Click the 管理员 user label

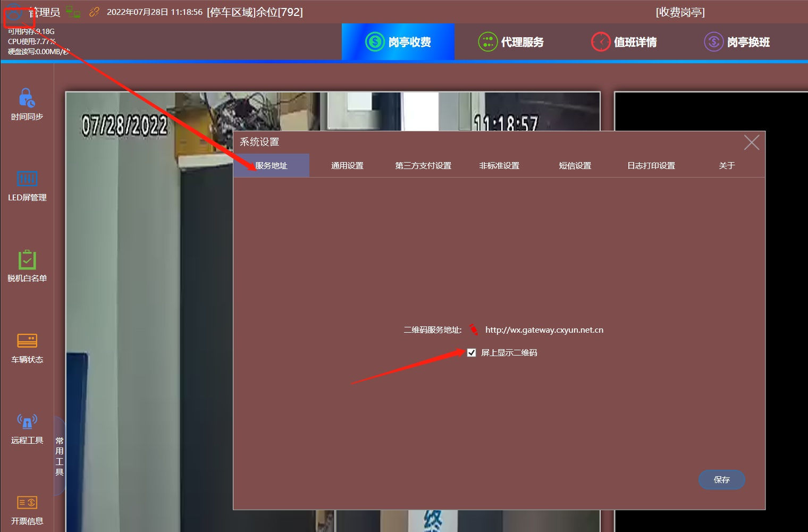click(x=45, y=12)
